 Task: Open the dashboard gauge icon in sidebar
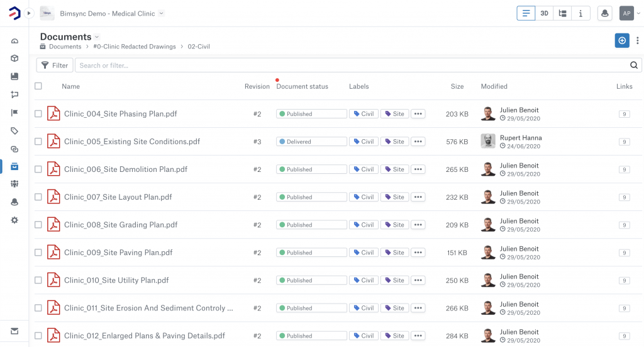click(14, 41)
